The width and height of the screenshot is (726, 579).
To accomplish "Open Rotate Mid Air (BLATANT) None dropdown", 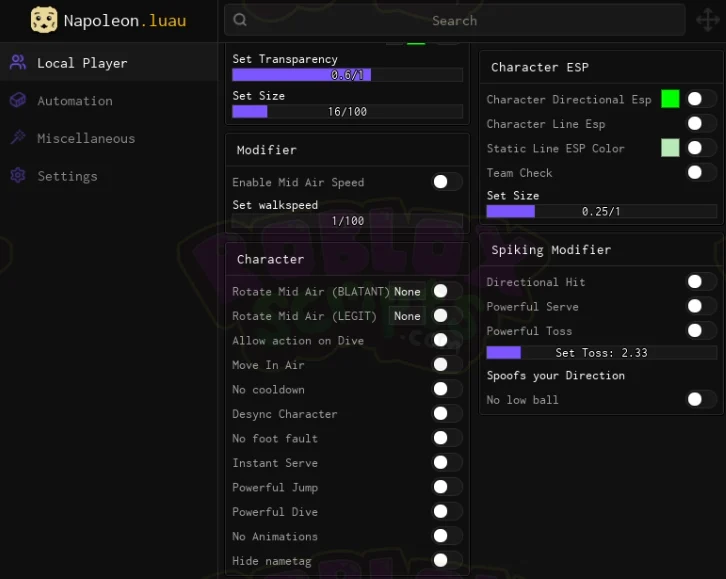I will coord(407,292).
